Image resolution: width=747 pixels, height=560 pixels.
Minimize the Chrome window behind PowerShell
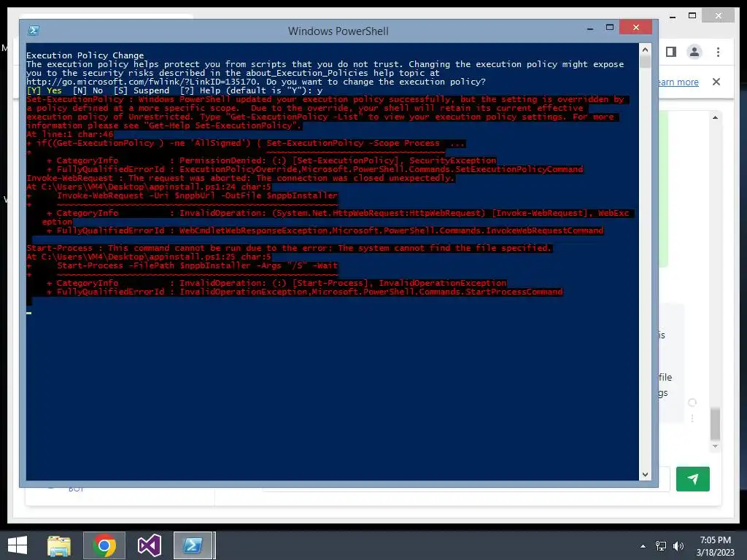[673, 17]
